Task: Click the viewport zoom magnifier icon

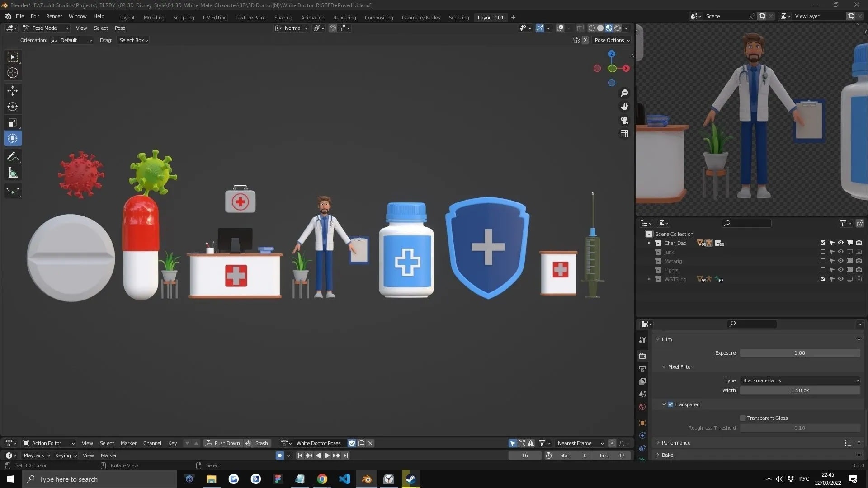Action: point(624,93)
